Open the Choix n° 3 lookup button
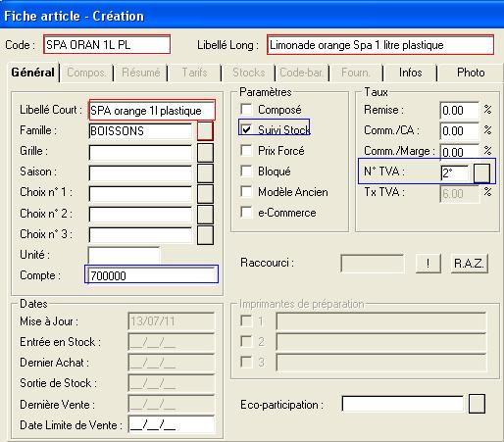504x442 pixels. click(x=205, y=235)
